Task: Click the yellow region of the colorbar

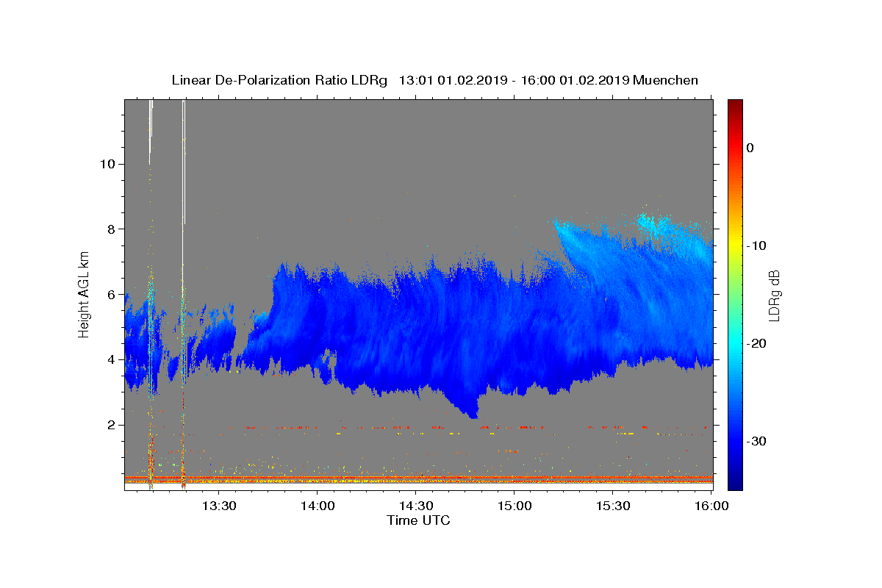Action: [x=734, y=245]
